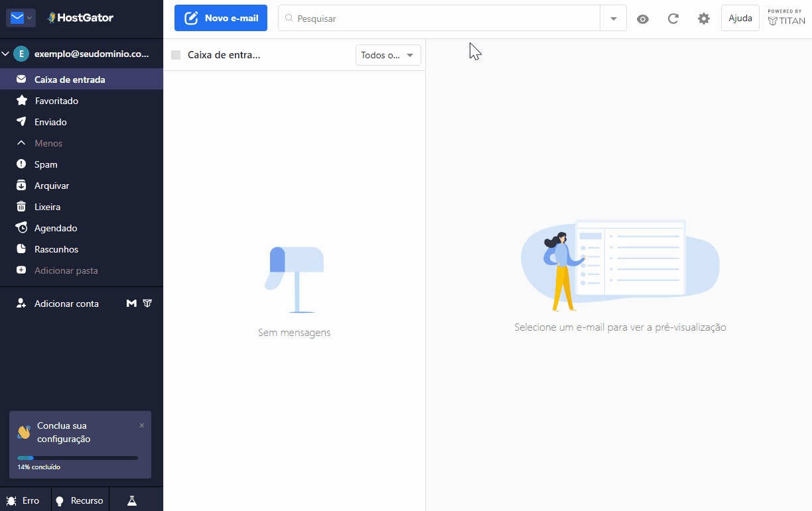
Task: Open the Spam folder
Action: point(82,164)
